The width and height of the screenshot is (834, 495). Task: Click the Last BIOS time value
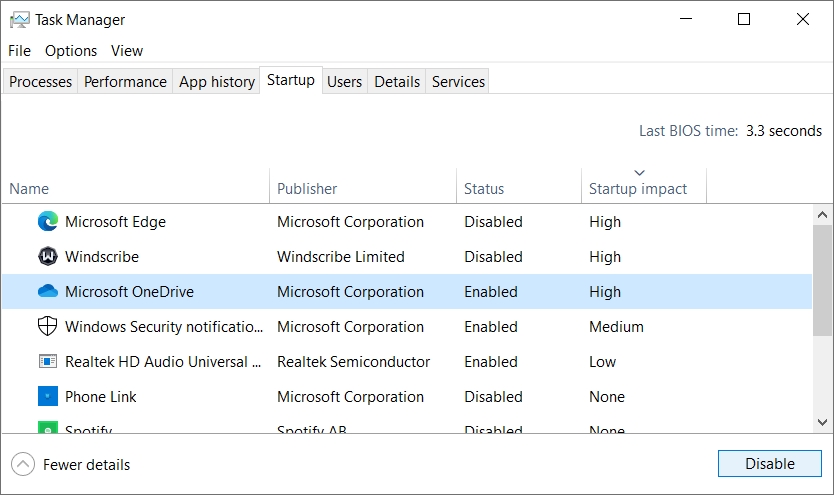pos(783,131)
